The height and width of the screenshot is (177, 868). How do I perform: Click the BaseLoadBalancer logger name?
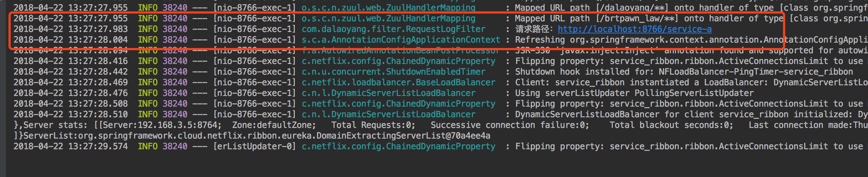(x=398, y=82)
